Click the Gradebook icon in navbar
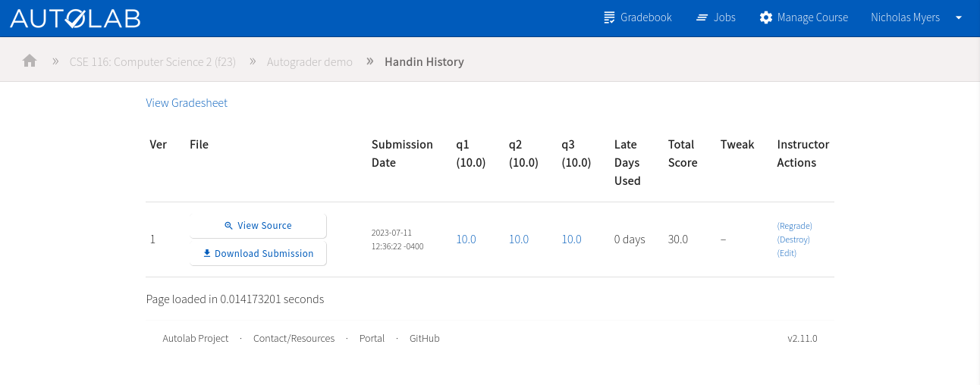The height and width of the screenshot is (385, 980). pos(609,17)
